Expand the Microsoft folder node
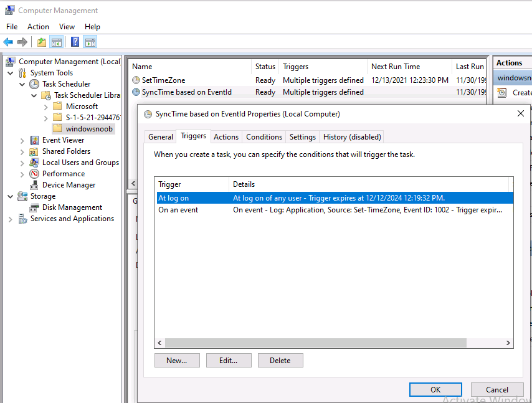Viewport: 532px width, 403px height. (x=46, y=107)
